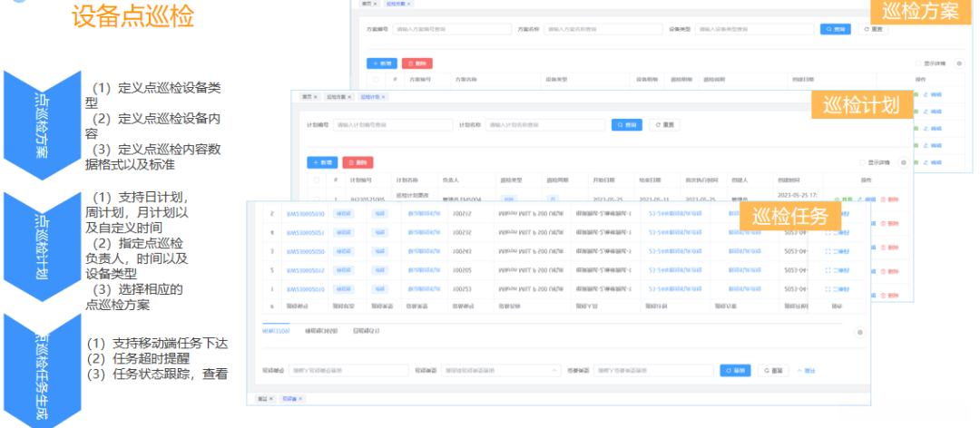
Task: Click the text 任务超时提醒
Action: click(151, 359)
